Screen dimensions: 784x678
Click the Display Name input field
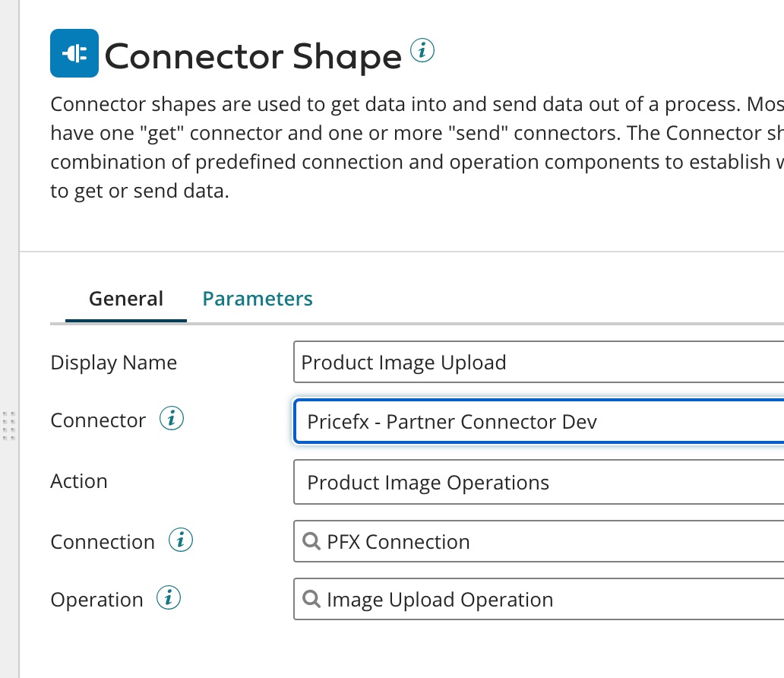pyautogui.click(x=532, y=362)
